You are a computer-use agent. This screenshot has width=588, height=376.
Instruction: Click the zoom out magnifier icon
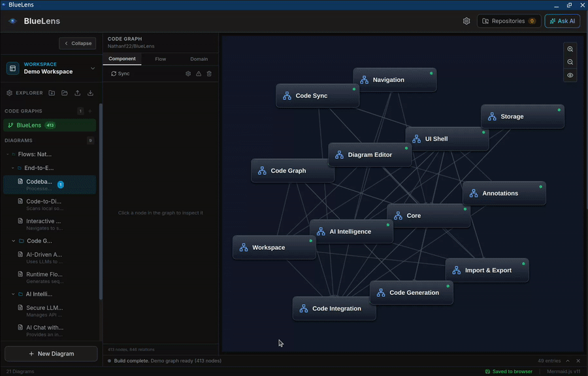pos(570,63)
